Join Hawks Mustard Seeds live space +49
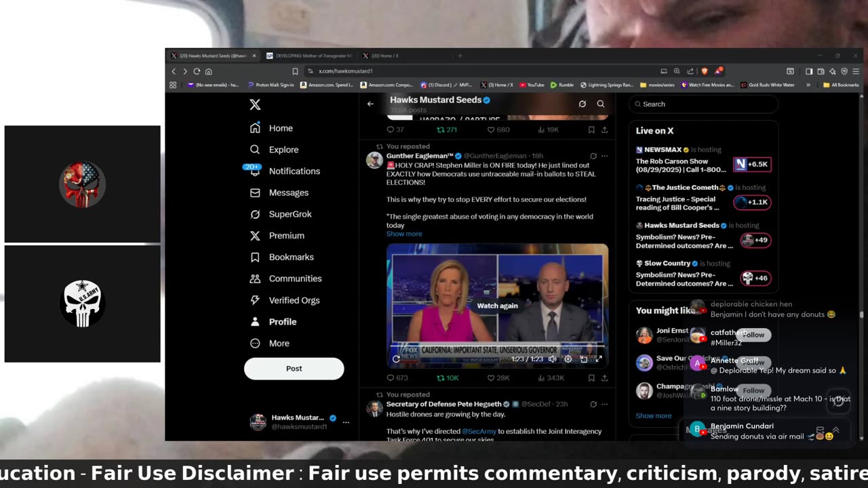The height and width of the screenshot is (488, 868). (x=755, y=240)
